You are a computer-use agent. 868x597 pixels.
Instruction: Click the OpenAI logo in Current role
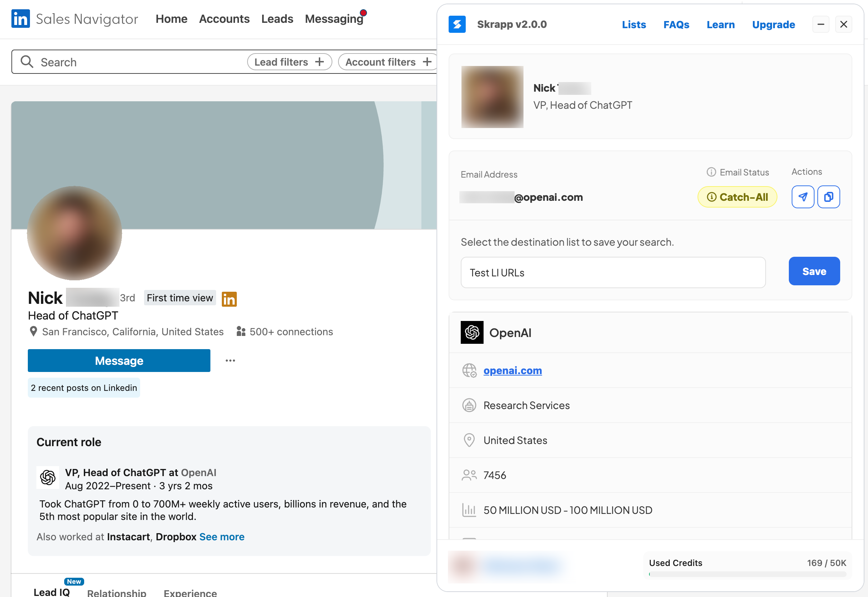48,477
